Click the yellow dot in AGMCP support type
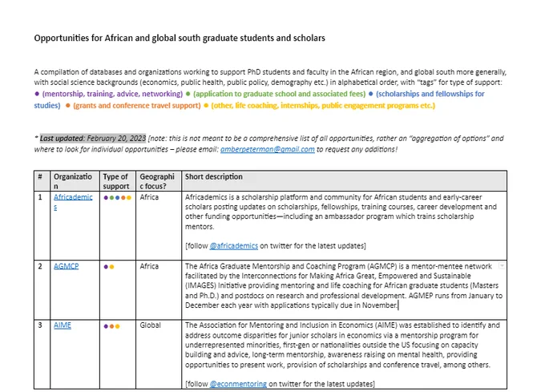The height and width of the screenshot is (392, 545). coord(111,267)
